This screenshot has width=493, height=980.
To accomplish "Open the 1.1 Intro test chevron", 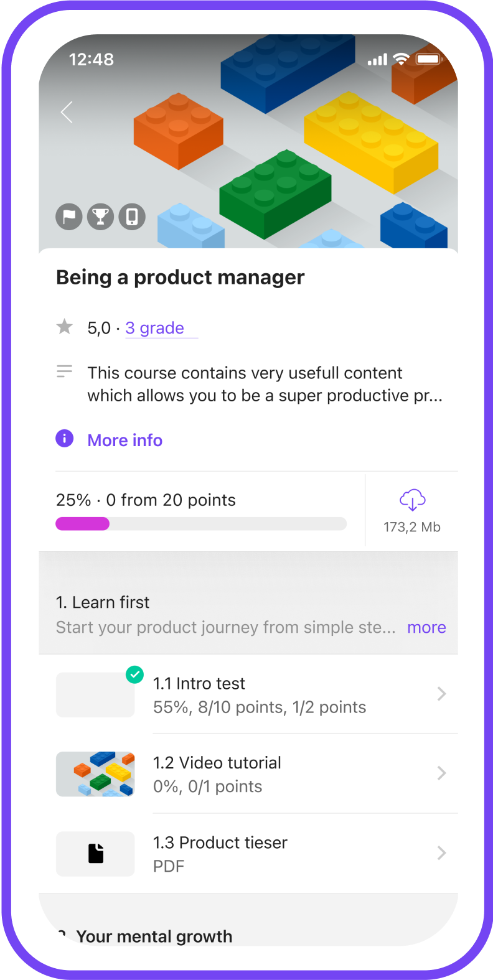I will click(441, 694).
